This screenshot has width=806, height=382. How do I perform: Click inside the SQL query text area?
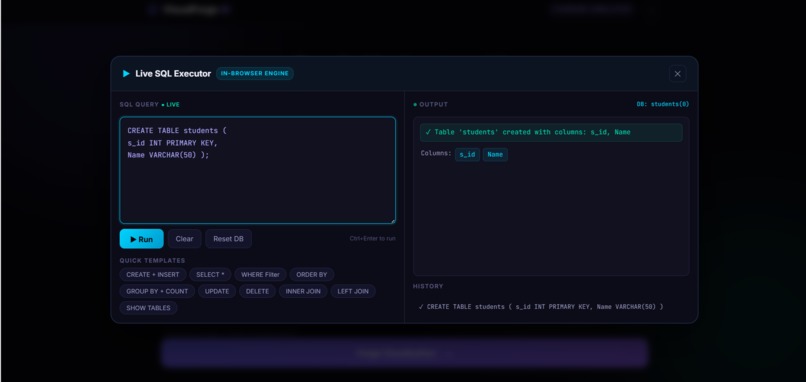click(258, 170)
